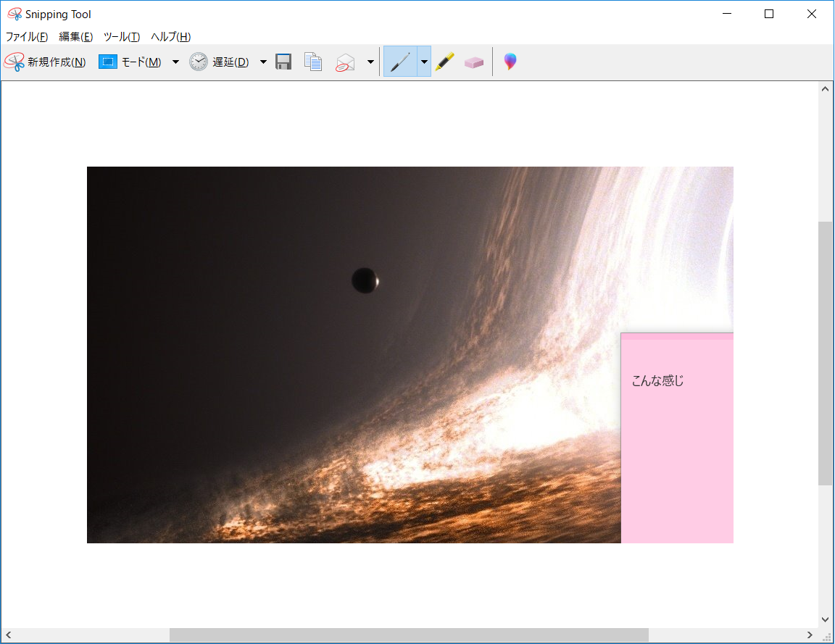The image size is (835, 644).
Task: Click the こんな感じ text on the pink note
Action: pos(657,380)
